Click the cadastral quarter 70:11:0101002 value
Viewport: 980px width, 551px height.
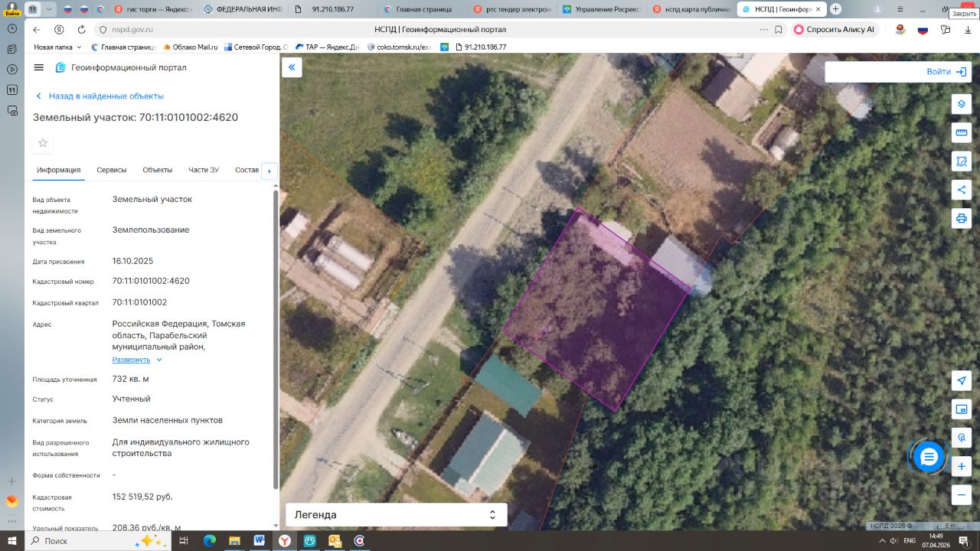coord(139,302)
